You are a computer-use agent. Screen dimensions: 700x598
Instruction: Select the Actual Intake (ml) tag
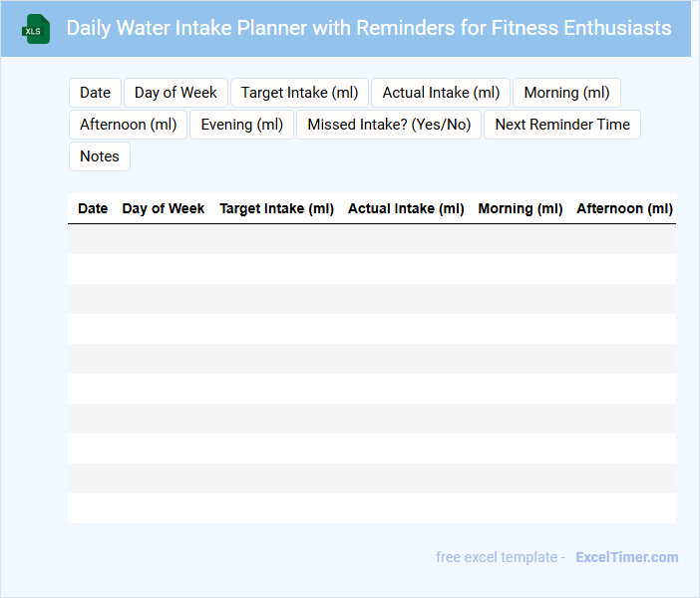click(441, 93)
